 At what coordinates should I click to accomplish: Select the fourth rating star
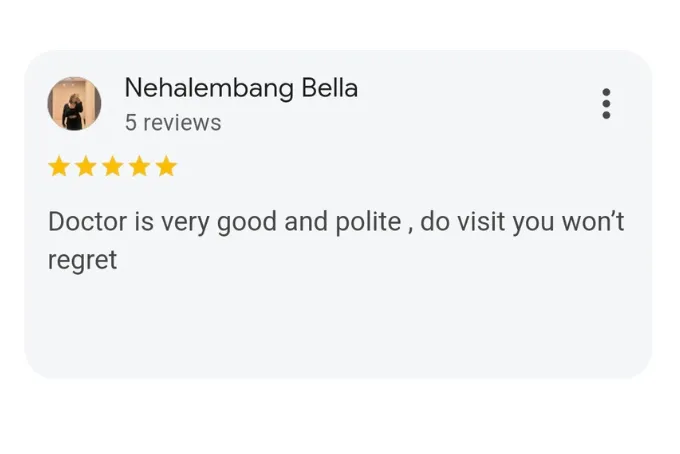tap(140, 167)
